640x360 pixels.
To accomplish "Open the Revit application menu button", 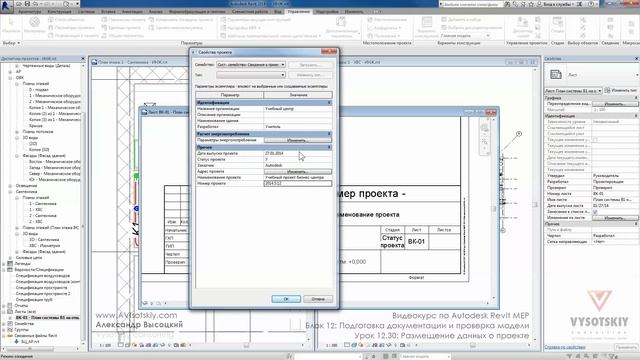I will pos(6,6).
